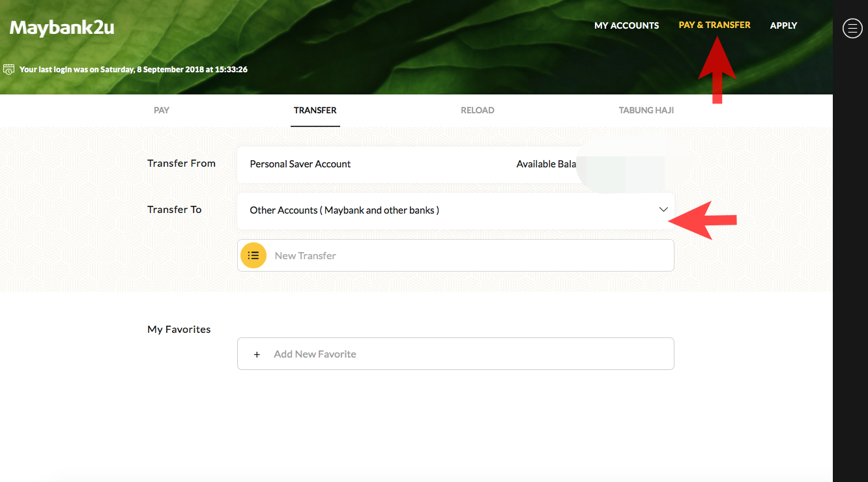Click Add New Favorite button
Image resolution: width=868 pixels, height=482 pixels.
456,354
